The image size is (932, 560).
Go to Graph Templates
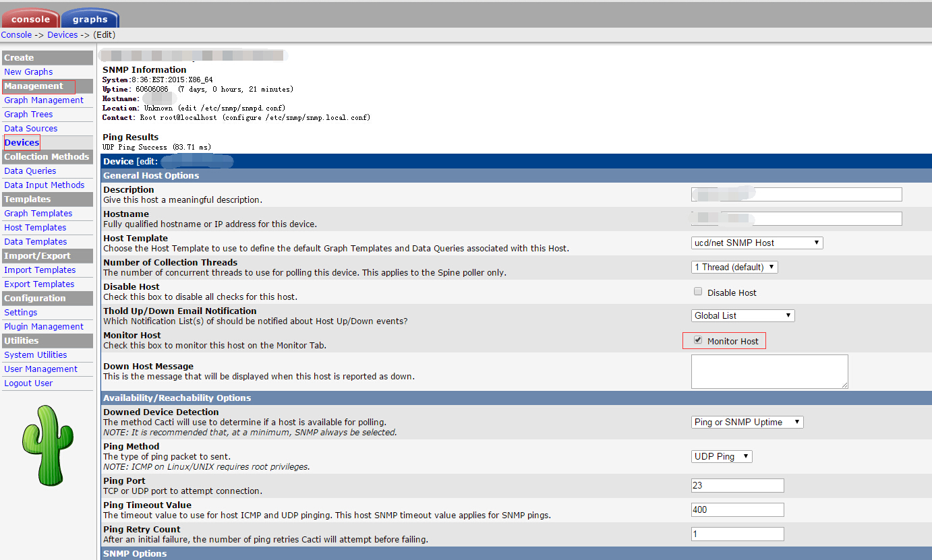(38, 214)
